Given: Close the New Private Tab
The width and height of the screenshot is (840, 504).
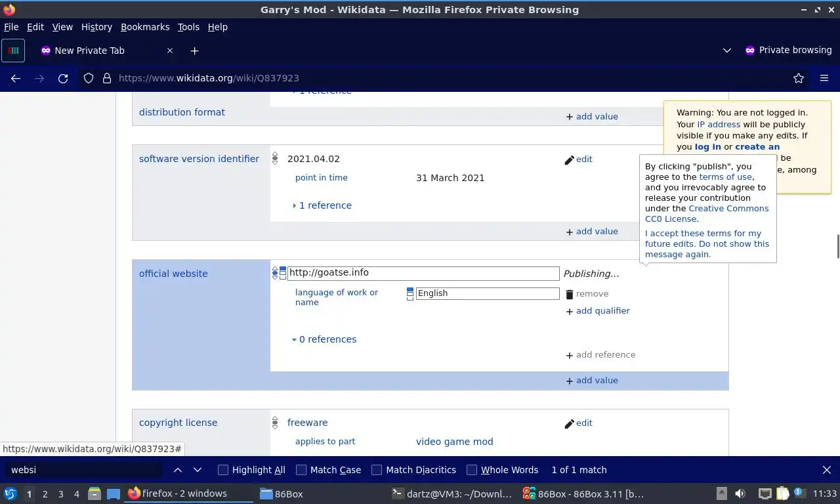Looking at the screenshot, I should 170,51.
